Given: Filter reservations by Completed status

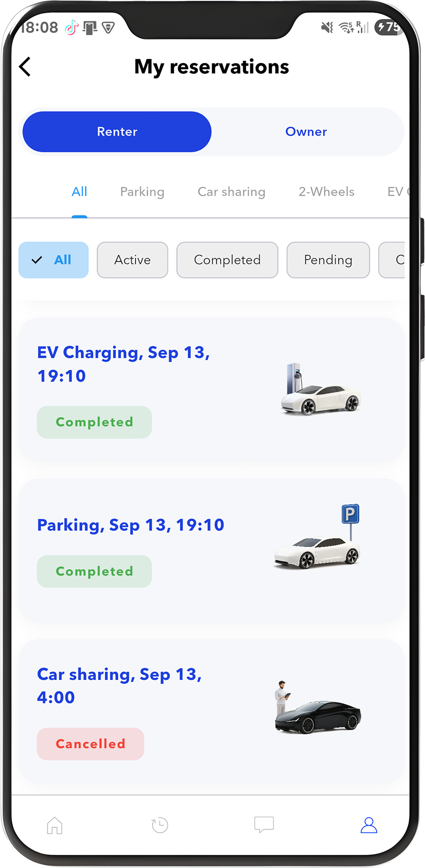Looking at the screenshot, I should tap(227, 260).
